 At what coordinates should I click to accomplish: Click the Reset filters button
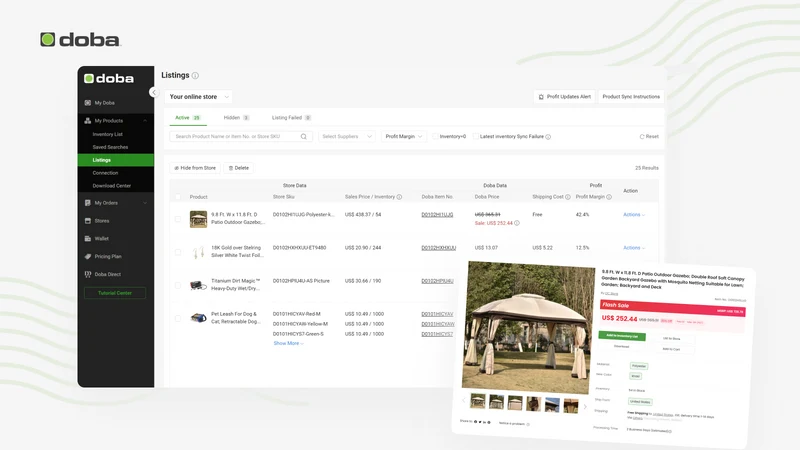tap(649, 137)
